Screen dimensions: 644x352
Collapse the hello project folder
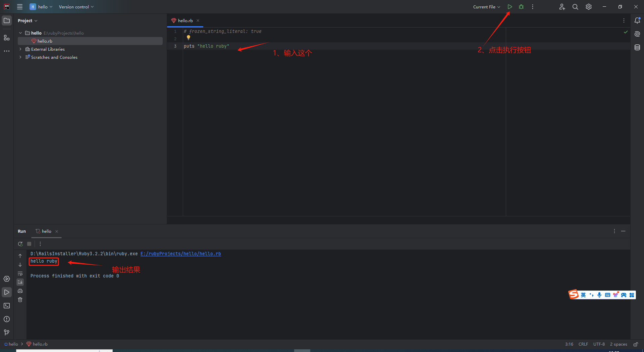[20, 33]
